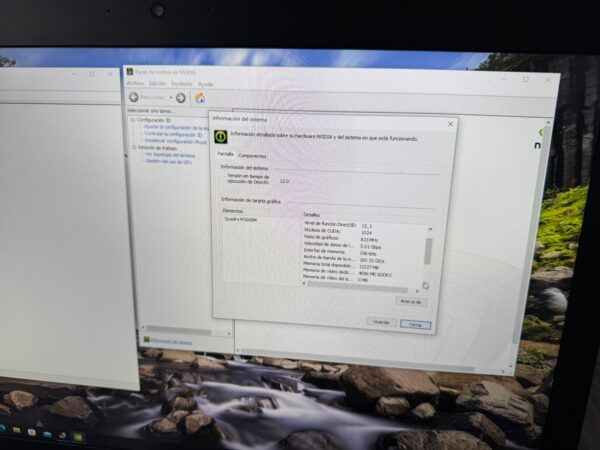Click the NVIDIA main panel bottom scrollbar

pos(358,361)
